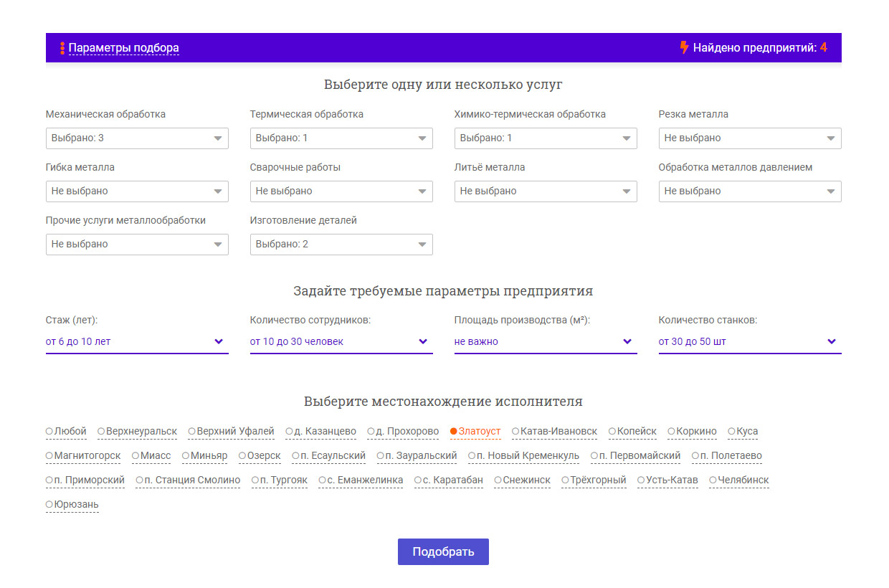Open the Гибка металла dropdown

pyautogui.click(x=137, y=191)
